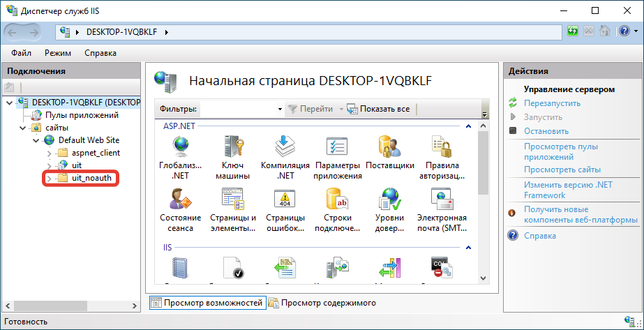Click the green Перезапустить arrows icon
This screenshot has width=644, height=330.
(x=513, y=103)
